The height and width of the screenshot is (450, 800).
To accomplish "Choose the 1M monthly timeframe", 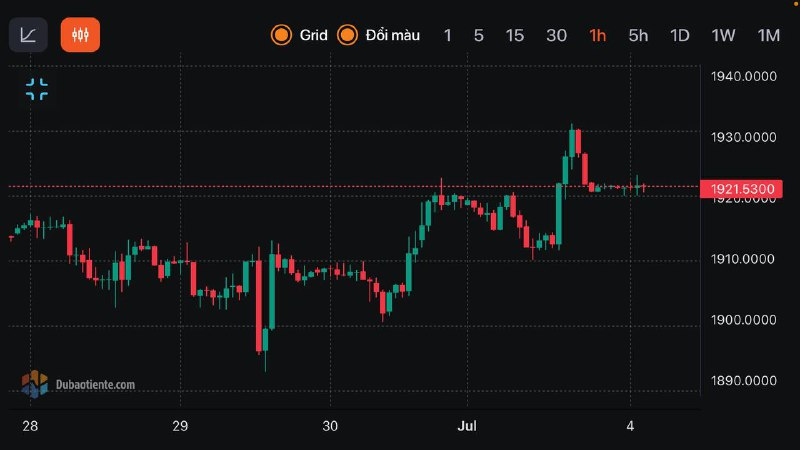I will click(768, 35).
